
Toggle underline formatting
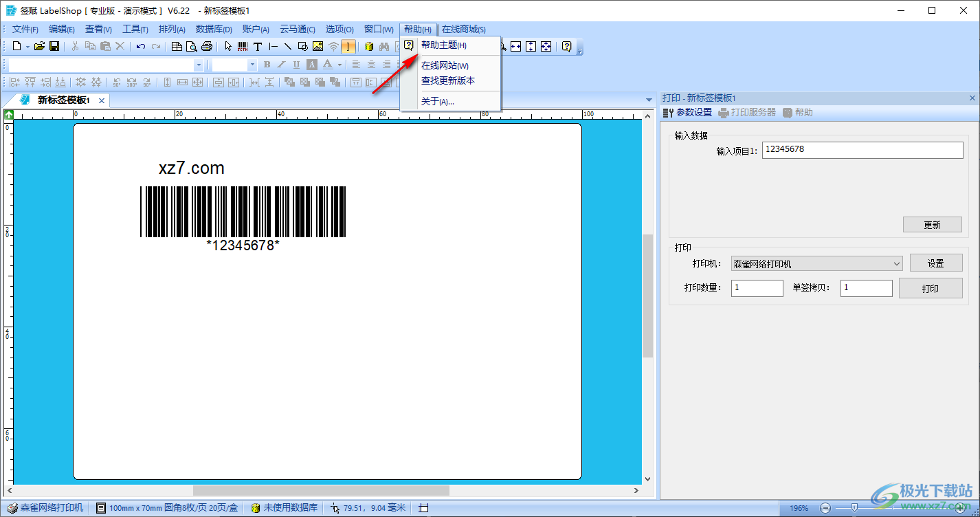296,65
